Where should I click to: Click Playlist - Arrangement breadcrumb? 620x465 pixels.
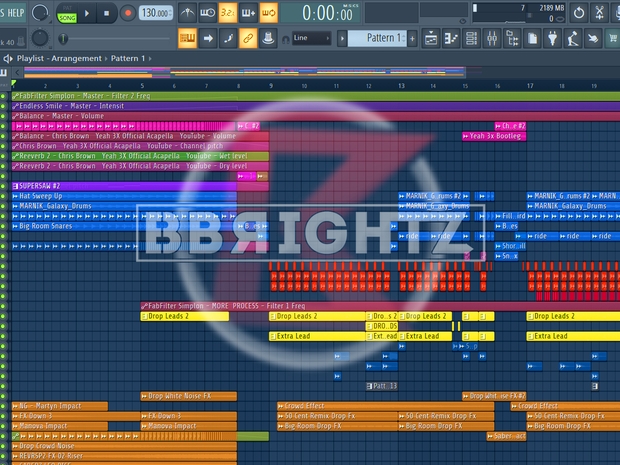(x=59, y=59)
